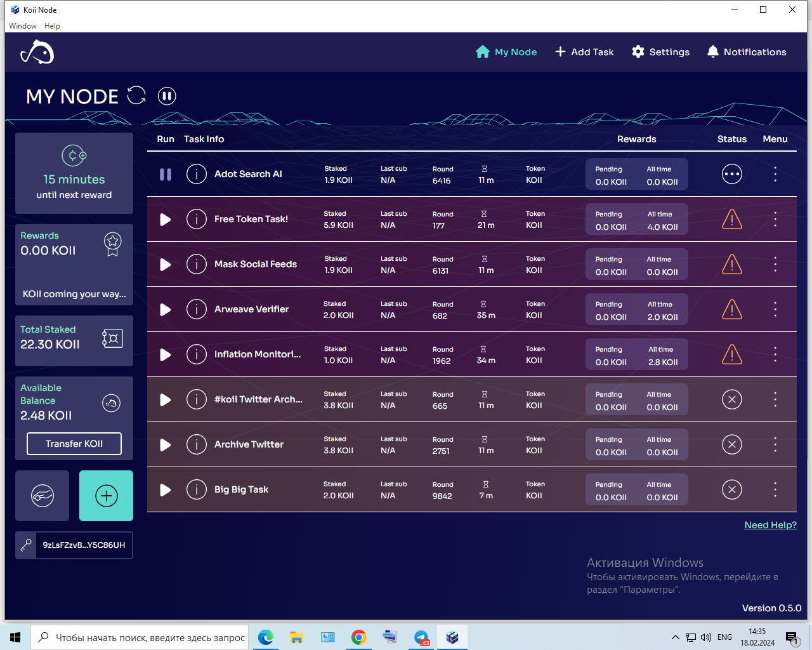This screenshot has width=812, height=650.
Task: Click warning status icon for Free Token Task!
Action: [732, 219]
